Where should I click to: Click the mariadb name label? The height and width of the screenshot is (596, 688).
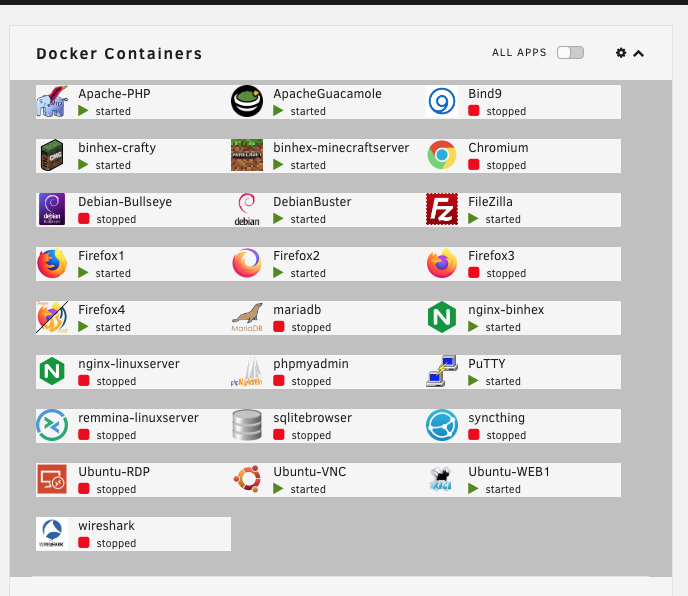pyautogui.click(x=297, y=310)
